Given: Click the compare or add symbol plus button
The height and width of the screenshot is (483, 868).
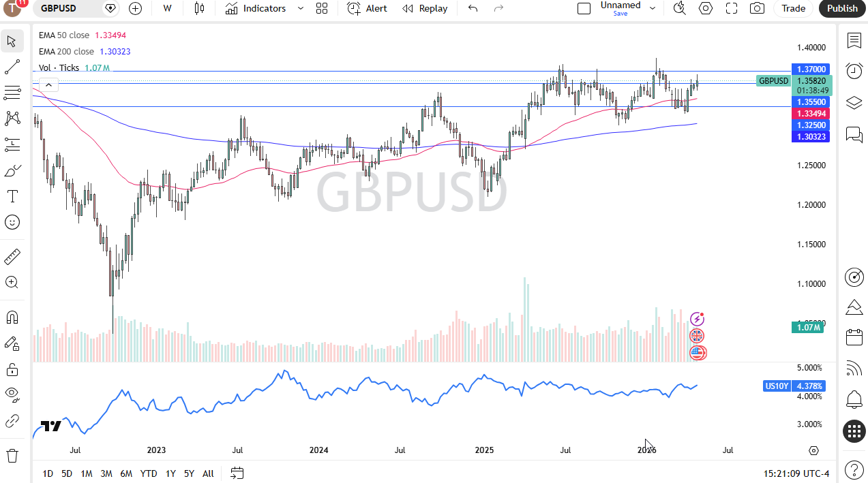Looking at the screenshot, I should click(136, 8).
